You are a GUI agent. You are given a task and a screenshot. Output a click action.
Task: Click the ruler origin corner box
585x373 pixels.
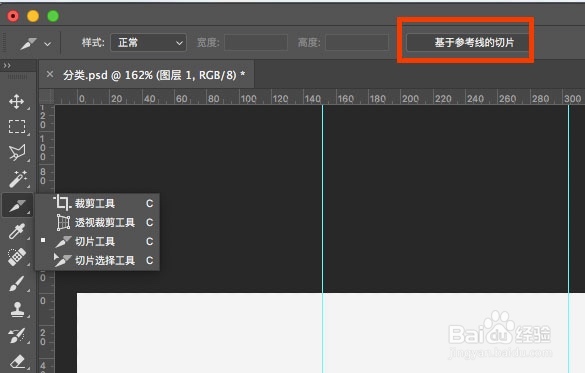point(47,97)
